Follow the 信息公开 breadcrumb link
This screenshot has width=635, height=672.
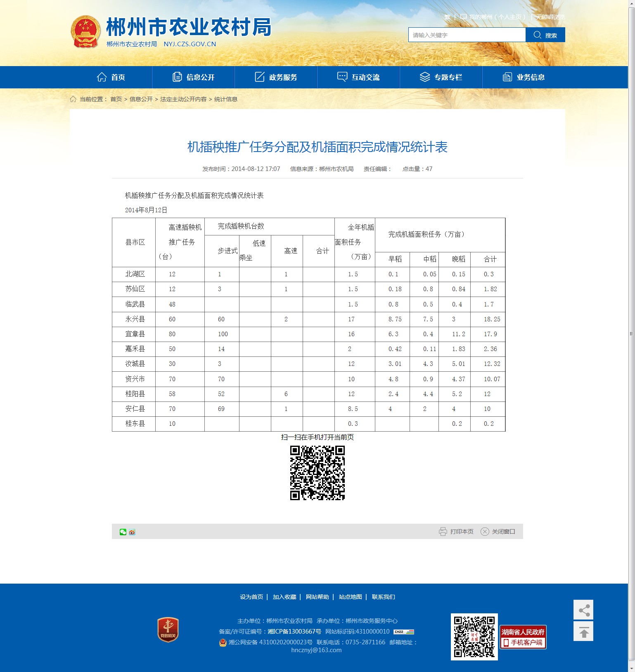[141, 99]
